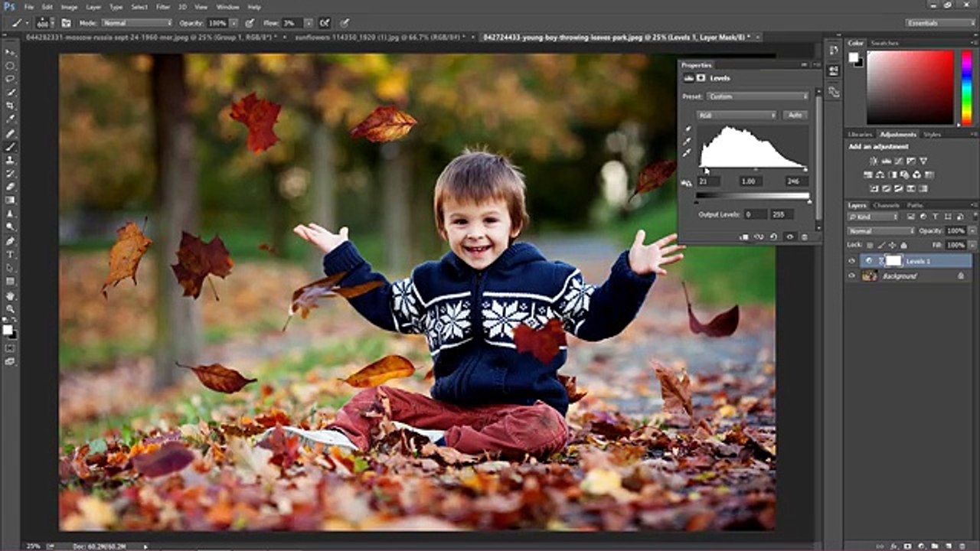Clip the Levels adjustment to the layer
Screen dimensions: 980x551
pyautogui.click(x=744, y=237)
